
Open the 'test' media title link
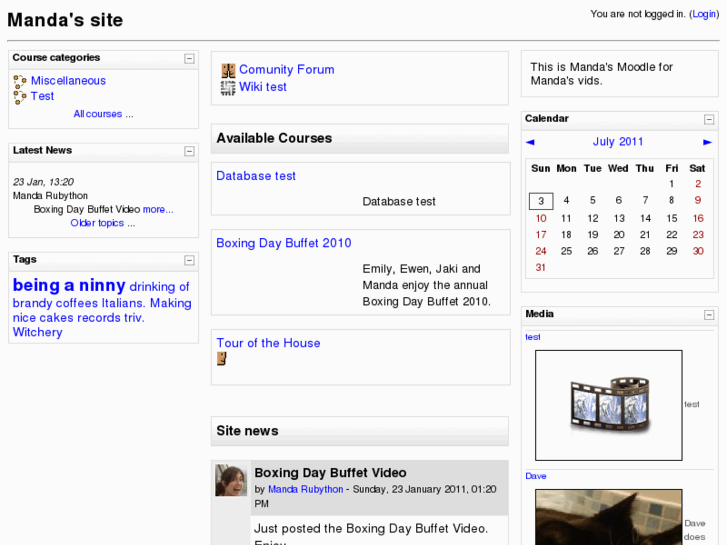click(533, 337)
